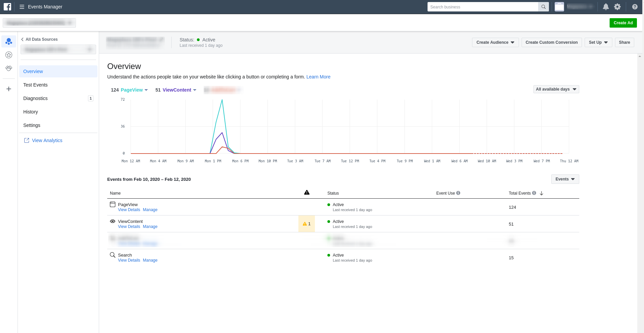Viewport: 644px width, 333px height.
Task: Open the View Analytics link
Action: coord(47,140)
